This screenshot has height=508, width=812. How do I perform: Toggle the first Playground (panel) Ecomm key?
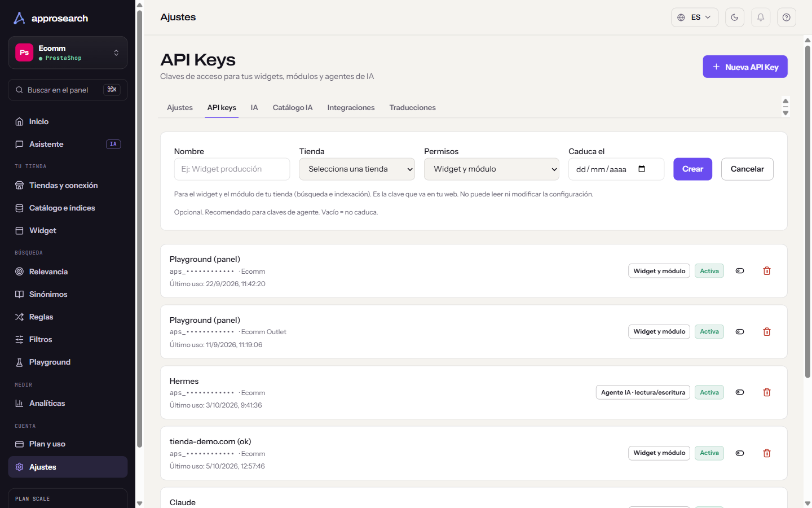pos(740,271)
